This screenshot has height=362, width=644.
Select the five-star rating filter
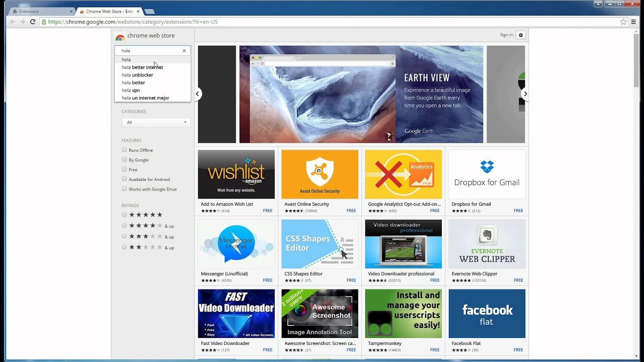[124, 215]
